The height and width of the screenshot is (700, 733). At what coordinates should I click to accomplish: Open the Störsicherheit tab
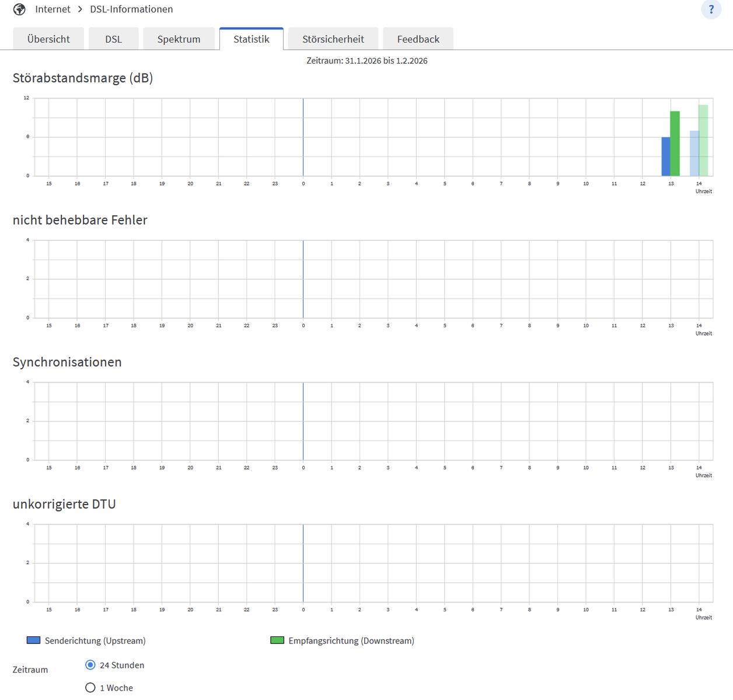(x=333, y=39)
